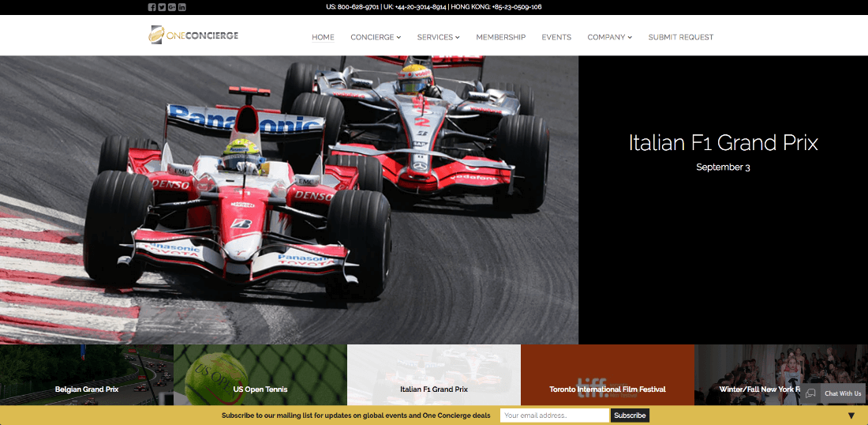Click the Hong Kong phone number text
The width and height of the screenshot is (868, 425).
(496, 7)
